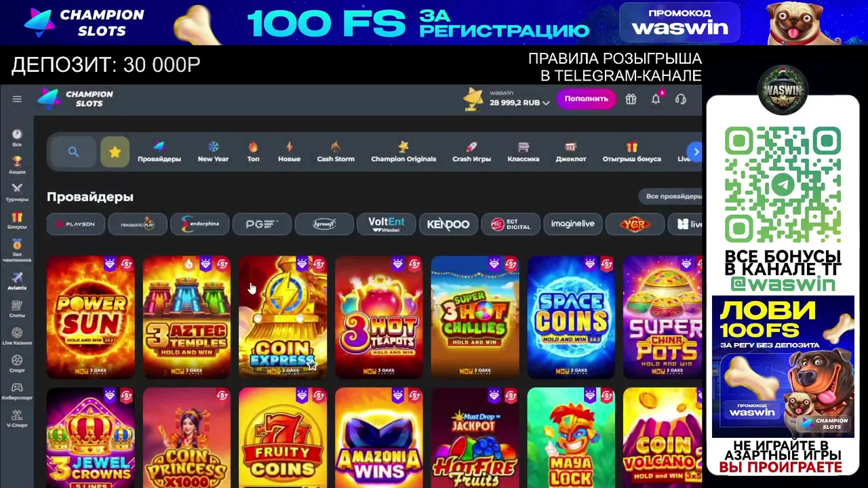
Task: Open Слоты in the sidebar
Action: 17,308
